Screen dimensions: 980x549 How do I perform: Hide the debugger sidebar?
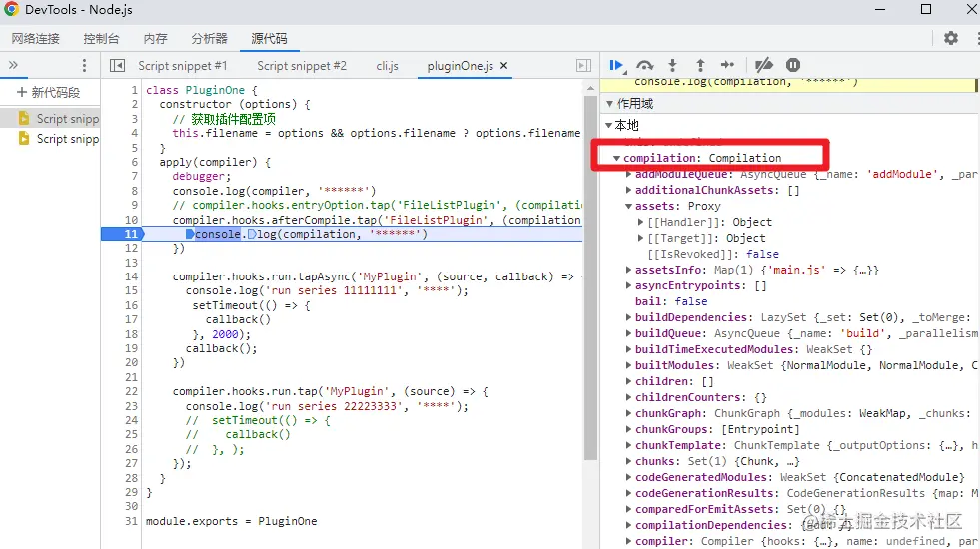583,66
